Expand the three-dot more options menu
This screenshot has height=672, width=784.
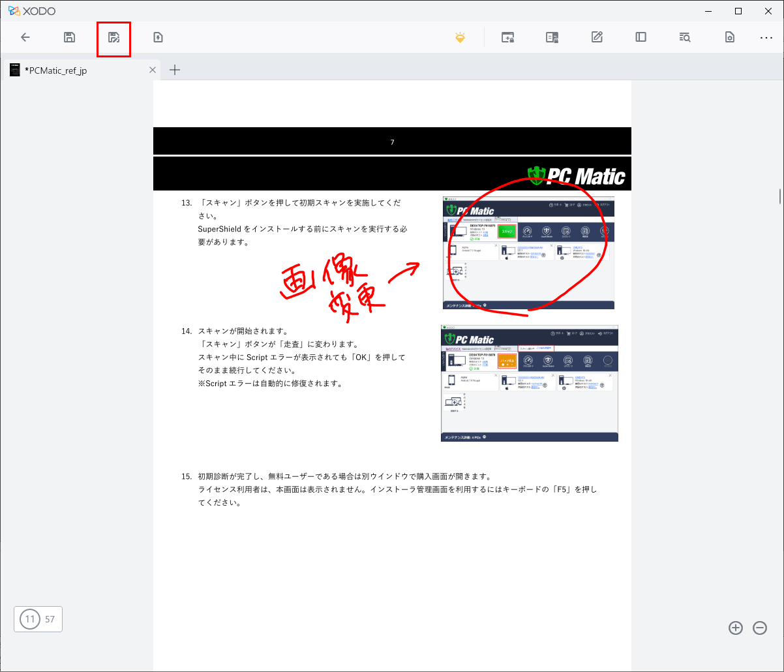click(x=766, y=38)
